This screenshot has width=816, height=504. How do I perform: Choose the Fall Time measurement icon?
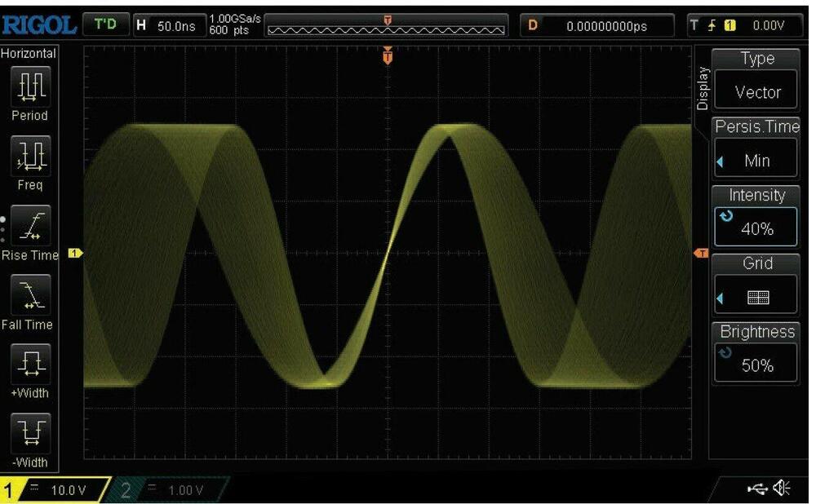coord(29,294)
